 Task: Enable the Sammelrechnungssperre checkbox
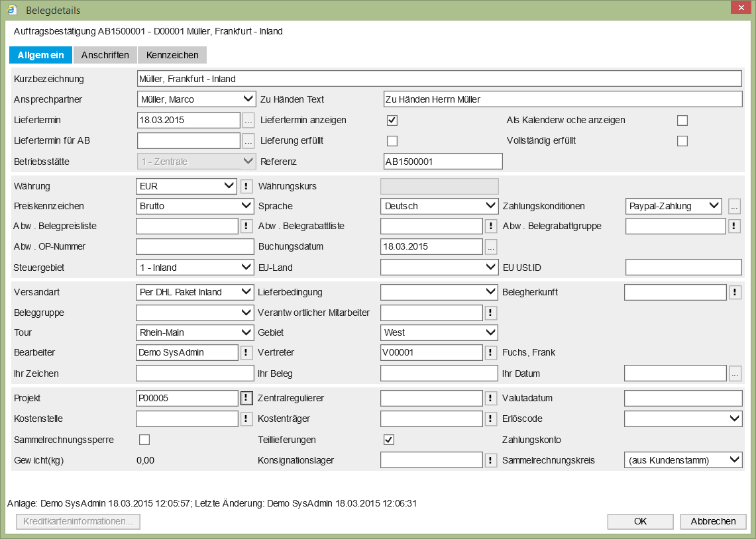tap(144, 440)
